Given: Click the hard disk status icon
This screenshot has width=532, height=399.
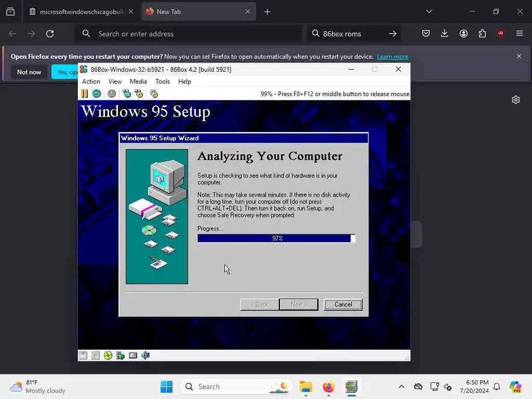Looking at the screenshot, I should pyautogui.click(x=133, y=355).
